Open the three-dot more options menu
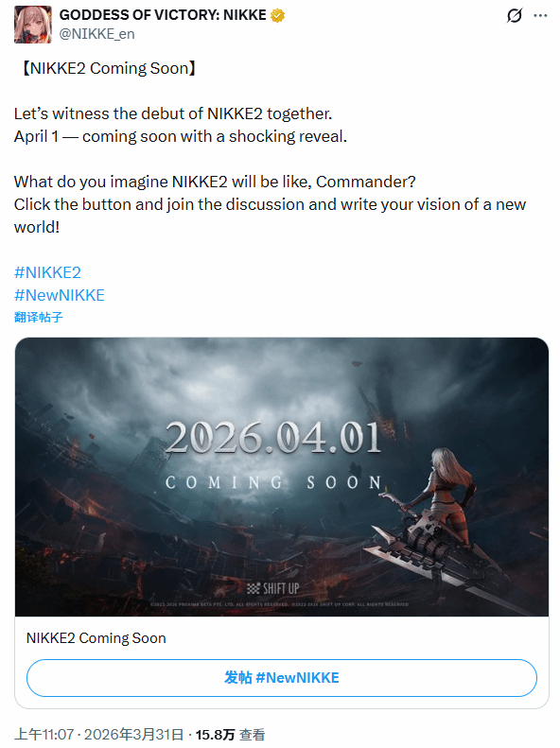 pyautogui.click(x=540, y=15)
